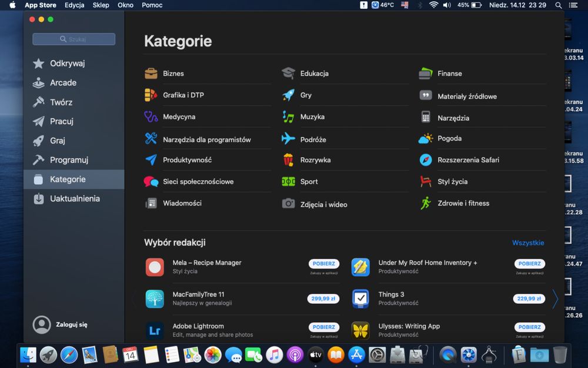588x368 pixels.
Task: Click the Finanse wallet icon
Action: [426, 73]
